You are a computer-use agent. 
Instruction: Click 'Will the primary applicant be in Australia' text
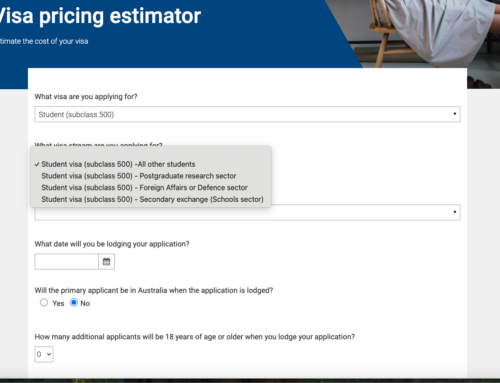(x=154, y=290)
